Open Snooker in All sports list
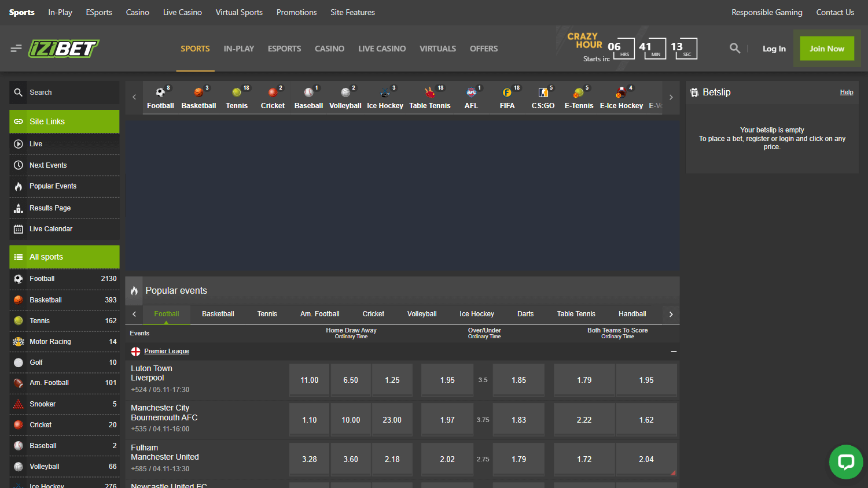 (64, 404)
